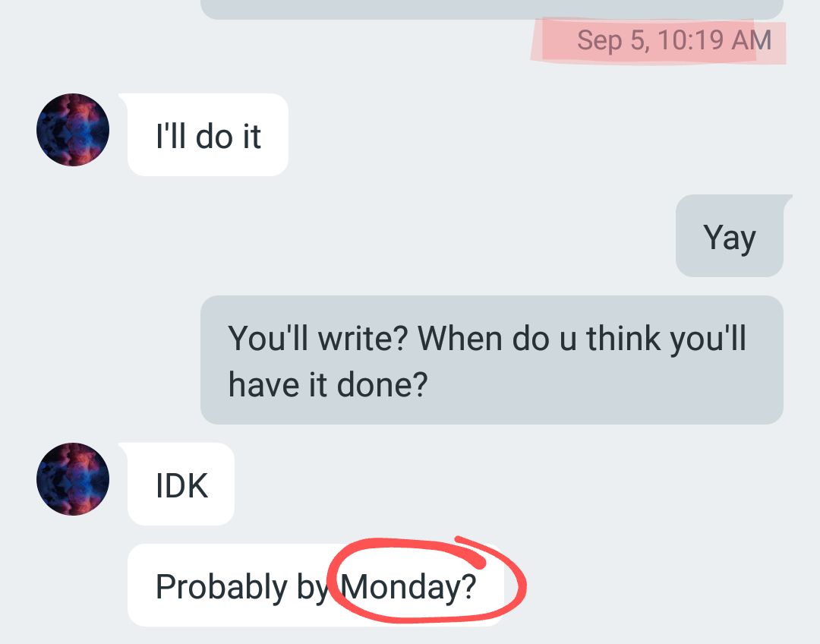Tap the word "it" in "I'll do it"
This screenshot has height=644, width=820.
pyautogui.click(x=251, y=136)
